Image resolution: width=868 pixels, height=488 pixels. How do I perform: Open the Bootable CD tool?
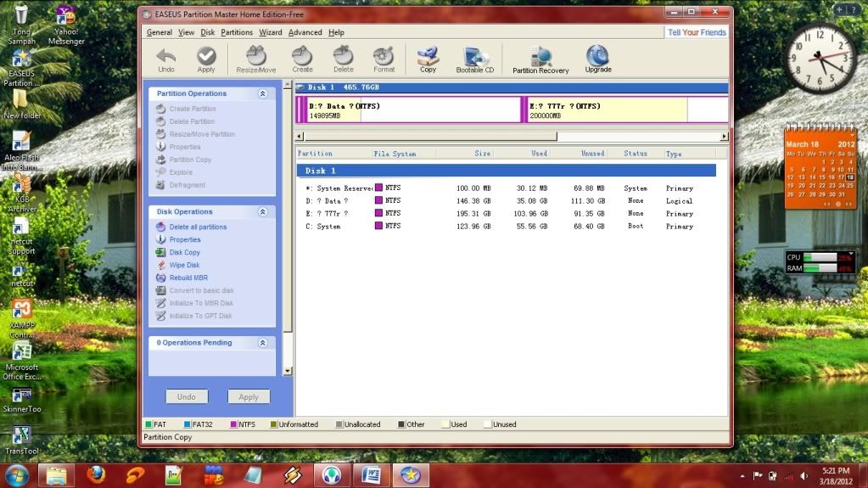coord(475,59)
